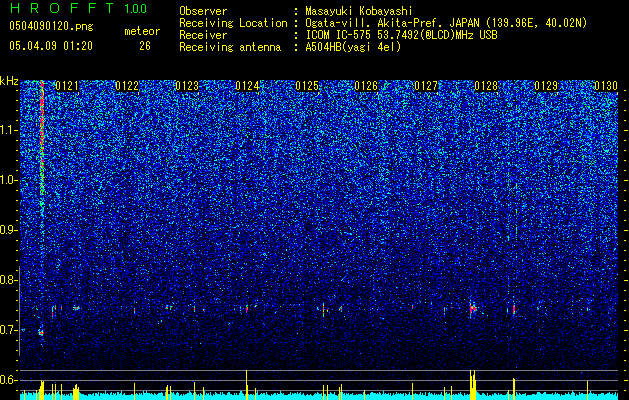This screenshot has width=629, height=400.
Task: Click the 0.6 frequency axis label
Action: 9,380
